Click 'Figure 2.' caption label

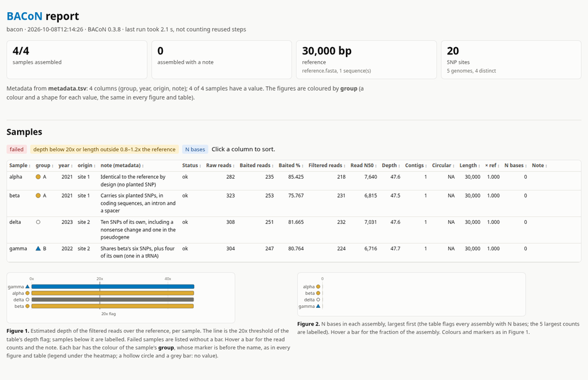point(309,324)
